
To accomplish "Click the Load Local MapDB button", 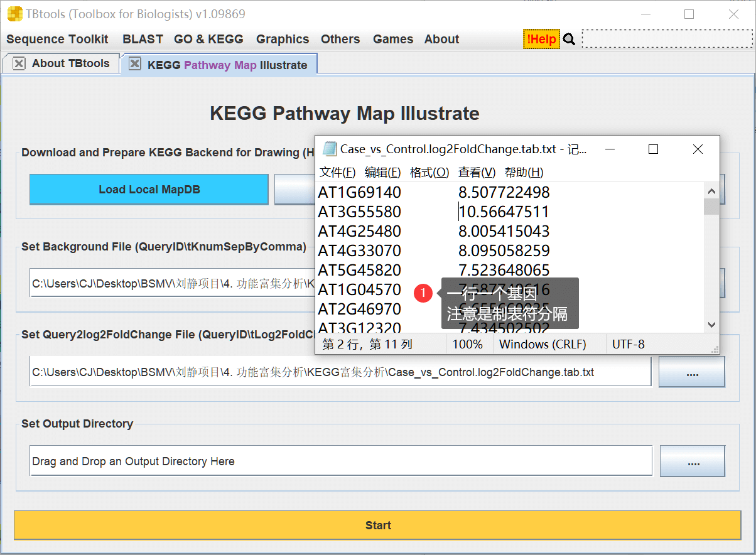I will 149,190.
